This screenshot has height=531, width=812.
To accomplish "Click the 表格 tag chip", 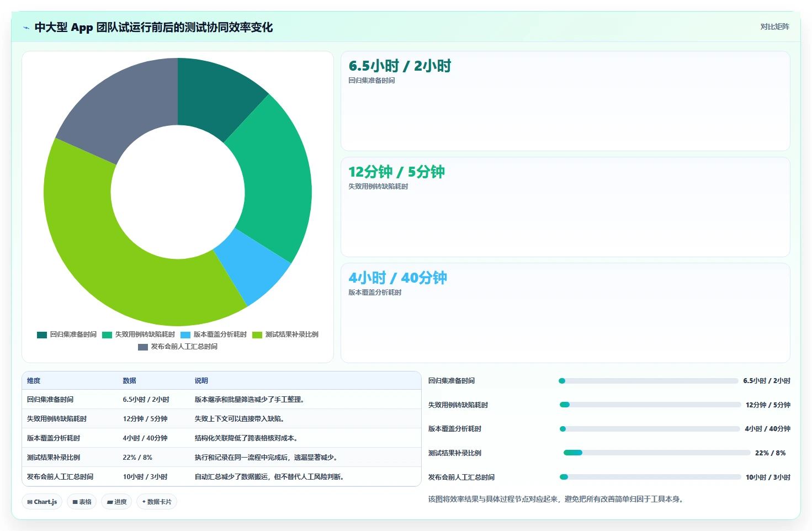I will point(82,502).
